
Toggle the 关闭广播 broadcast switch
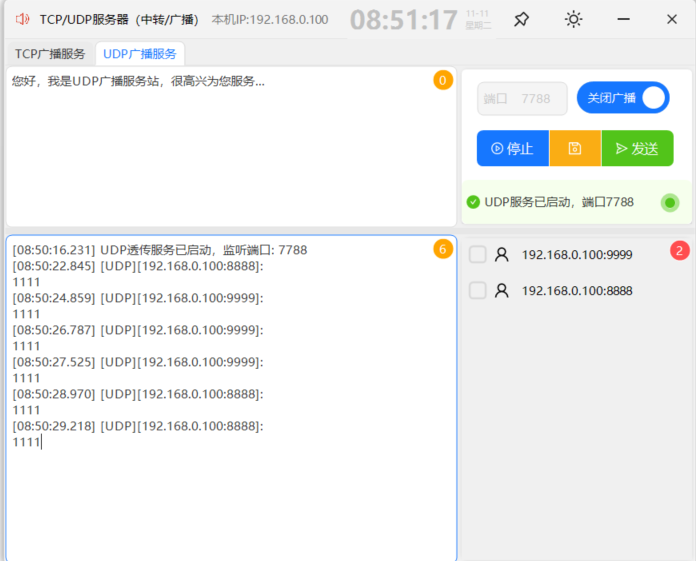point(623,98)
